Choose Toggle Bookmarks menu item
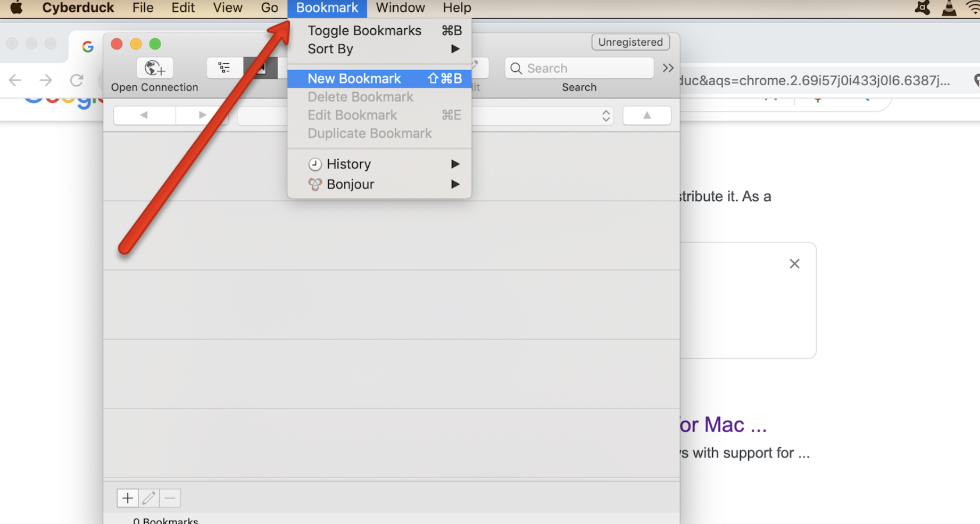 (x=379, y=30)
